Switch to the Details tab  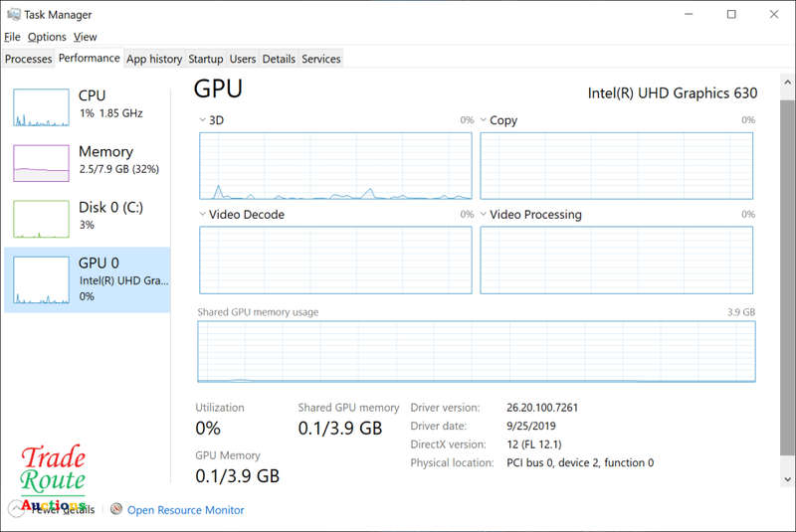click(x=279, y=59)
